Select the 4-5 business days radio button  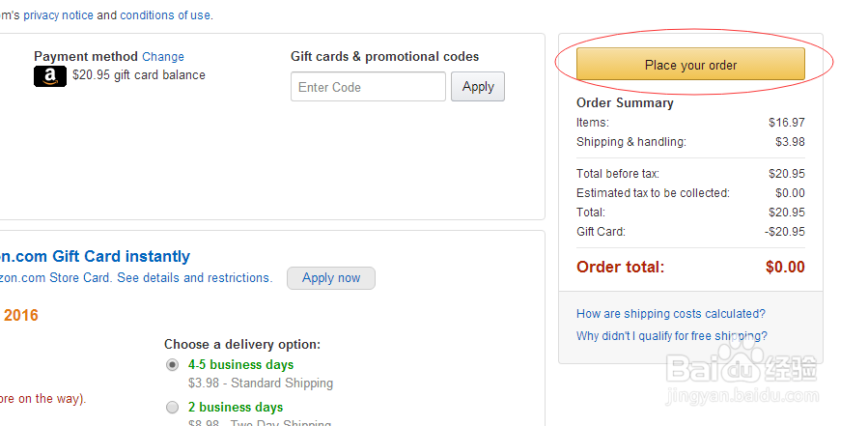(173, 365)
